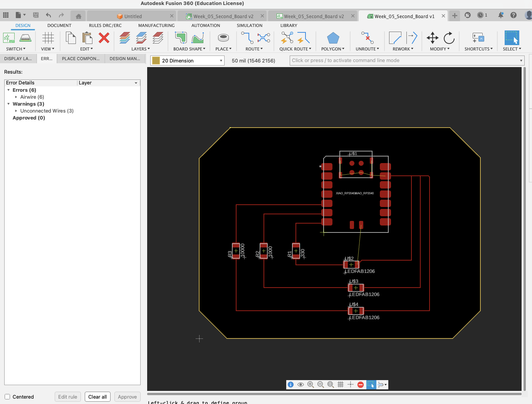Click the red X delete icon
This screenshot has width=532, height=404.
point(104,38)
